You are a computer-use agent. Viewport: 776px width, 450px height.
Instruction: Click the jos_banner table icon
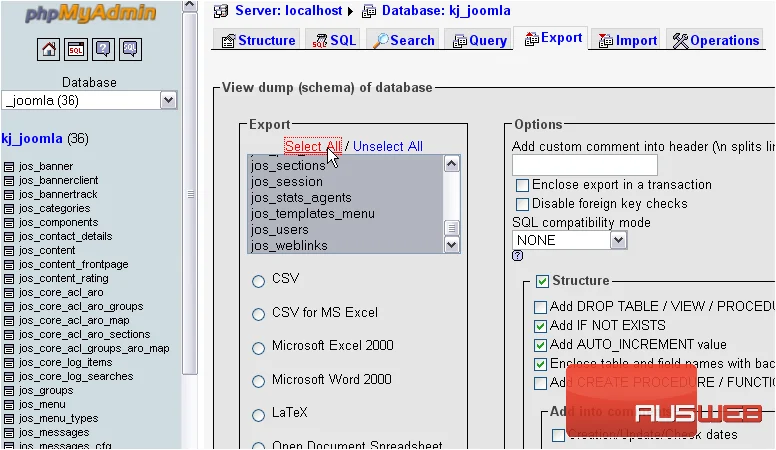coord(9,167)
